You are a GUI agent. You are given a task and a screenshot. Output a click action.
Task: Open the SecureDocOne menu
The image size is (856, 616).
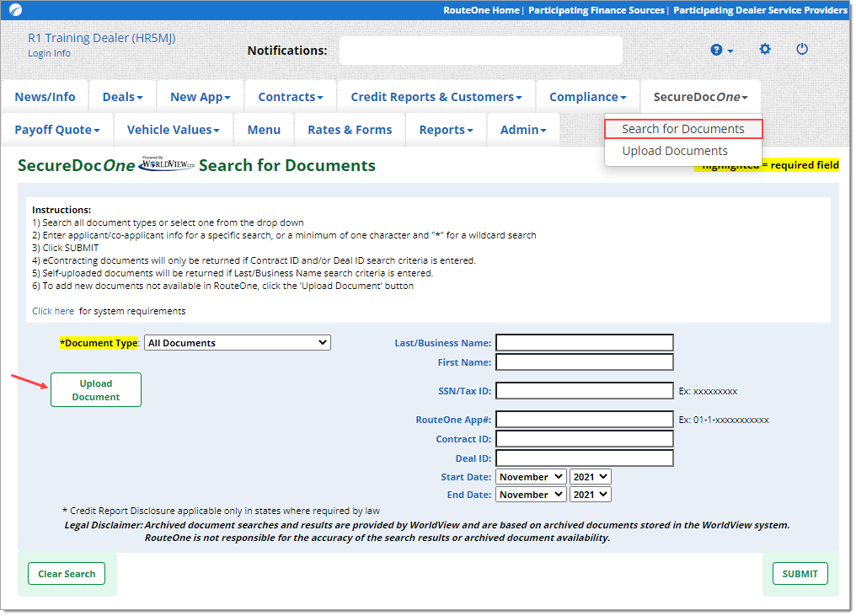(x=700, y=97)
